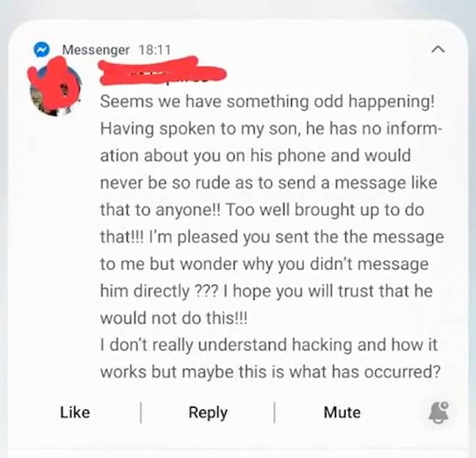
Task: Tap the line 'that to anyone!! Too well brought up'
Action: coord(262,210)
